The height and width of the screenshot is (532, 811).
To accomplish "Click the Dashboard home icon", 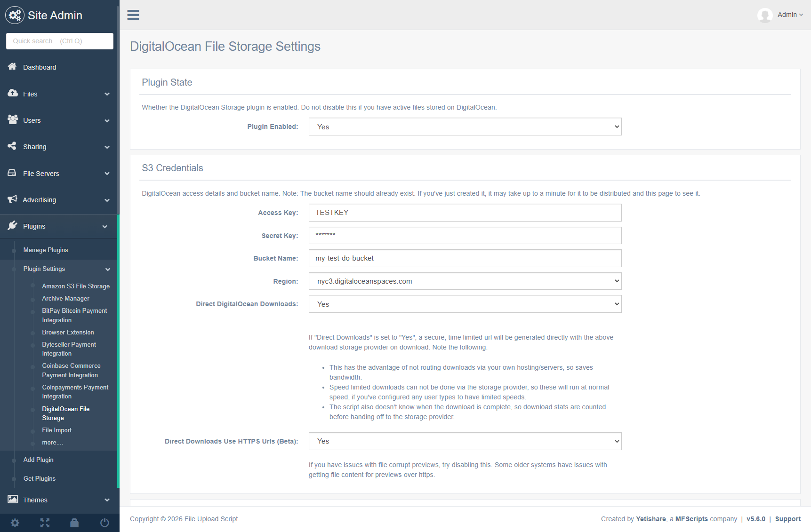I will click(12, 67).
